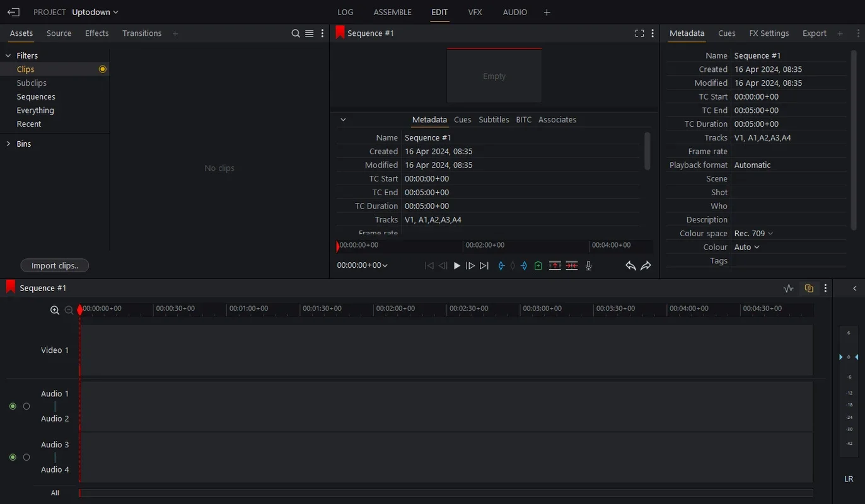Toggle timeline yellow auto track sync icon

click(x=809, y=289)
